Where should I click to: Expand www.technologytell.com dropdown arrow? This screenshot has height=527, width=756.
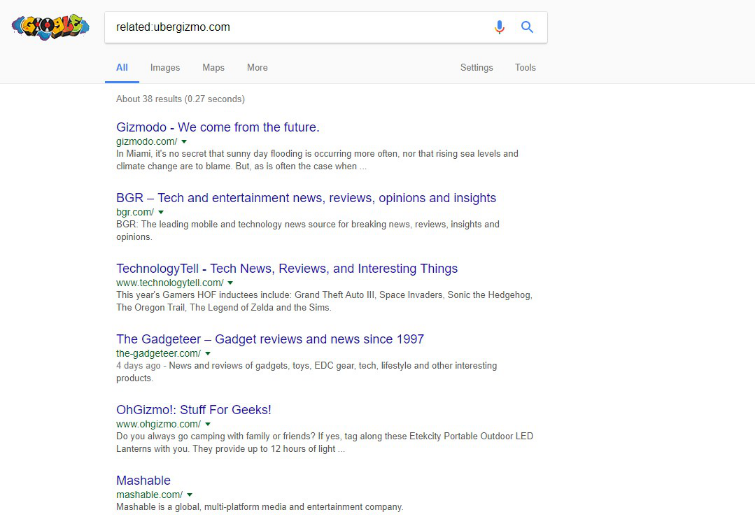point(231,283)
